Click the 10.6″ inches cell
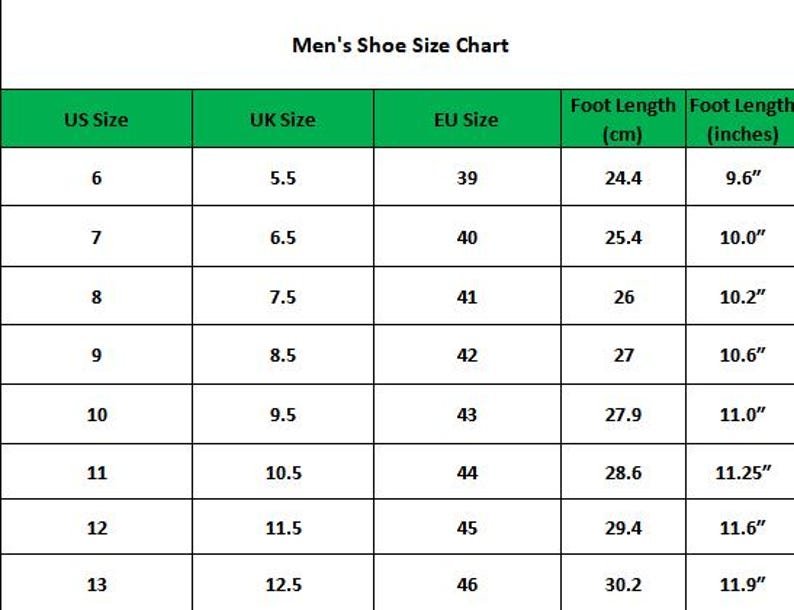This screenshot has width=794, height=610. click(742, 355)
